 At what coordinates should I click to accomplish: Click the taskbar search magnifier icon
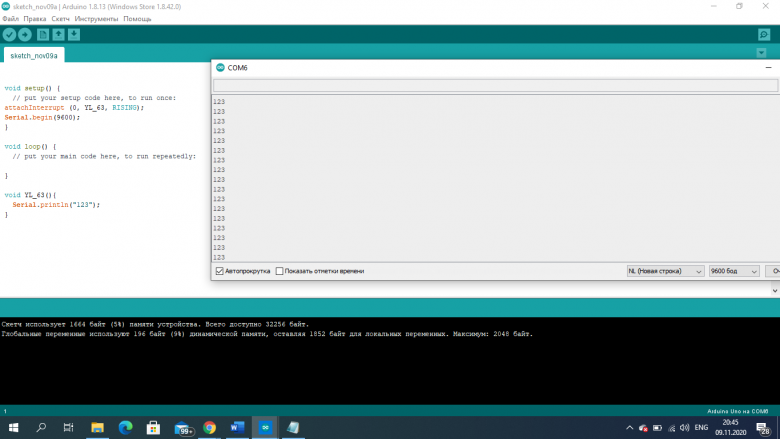(x=41, y=428)
